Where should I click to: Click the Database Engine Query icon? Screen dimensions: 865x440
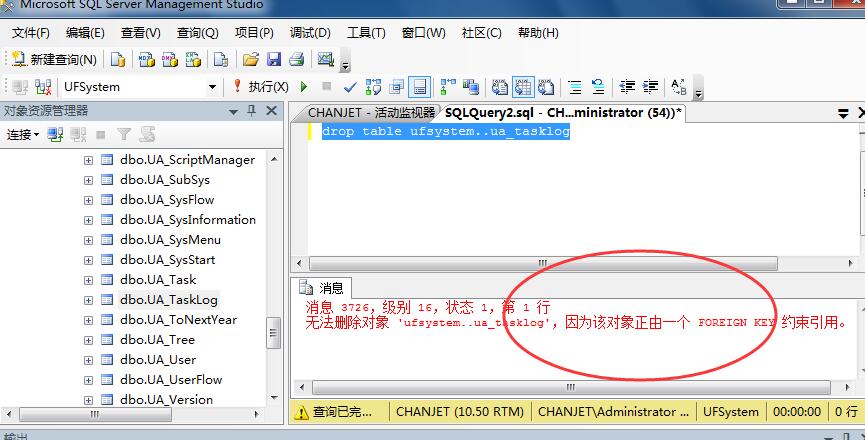(118, 60)
